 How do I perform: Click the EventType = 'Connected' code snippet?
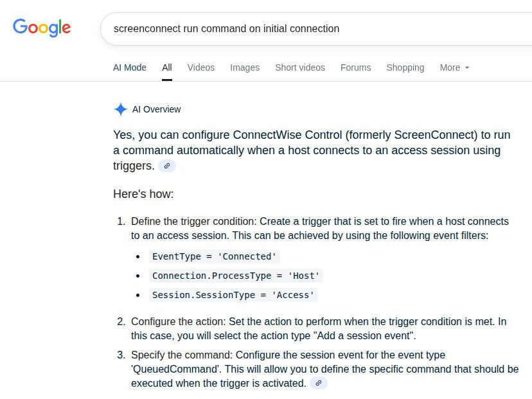214,256
